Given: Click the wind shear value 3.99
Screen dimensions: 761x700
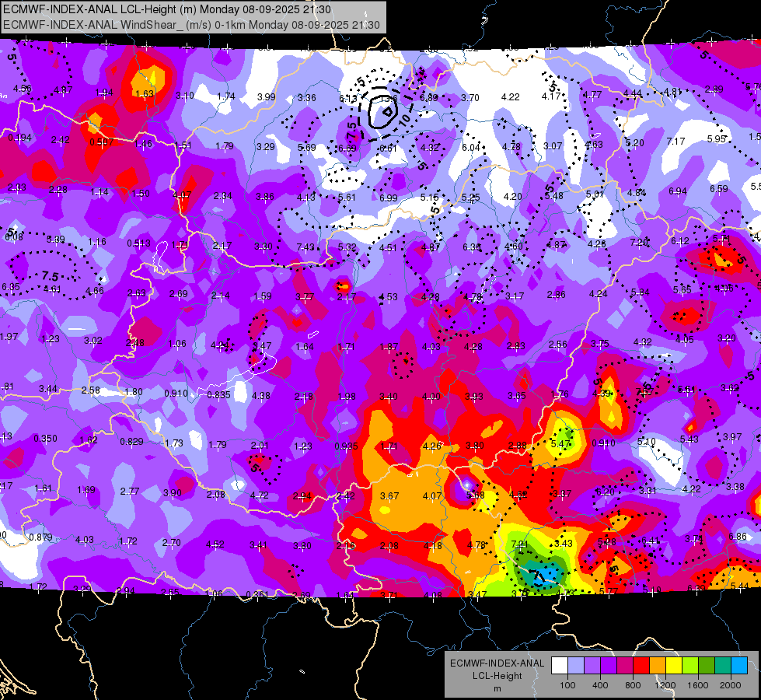Looking at the screenshot, I should (267, 96).
